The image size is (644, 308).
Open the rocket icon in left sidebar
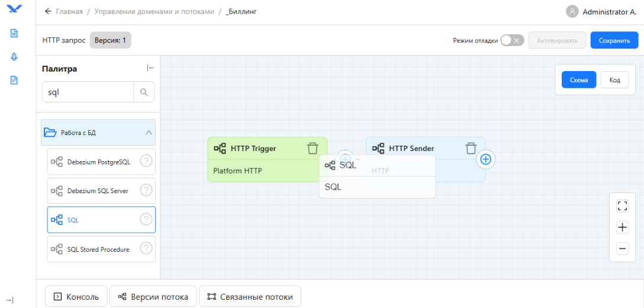pos(14,57)
